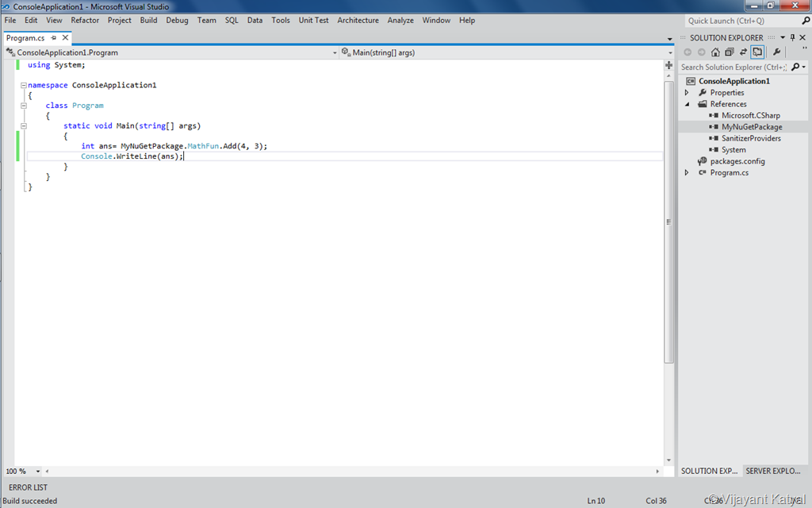Image resolution: width=812 pixels, height=508 pixels.
Task: Collapse the References node
Action: click(688, 104)
